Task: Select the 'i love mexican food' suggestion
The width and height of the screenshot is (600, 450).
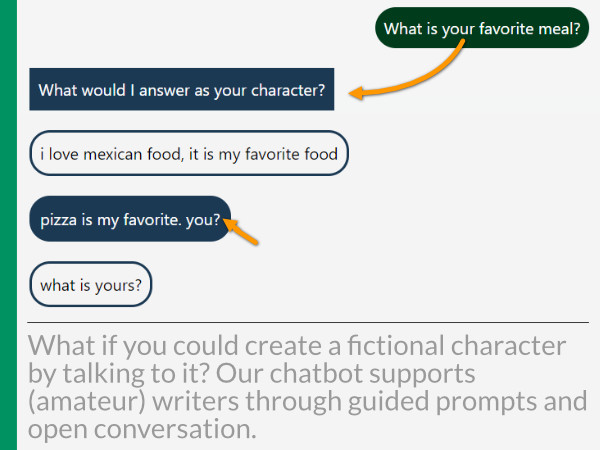Action: [189, 153]
